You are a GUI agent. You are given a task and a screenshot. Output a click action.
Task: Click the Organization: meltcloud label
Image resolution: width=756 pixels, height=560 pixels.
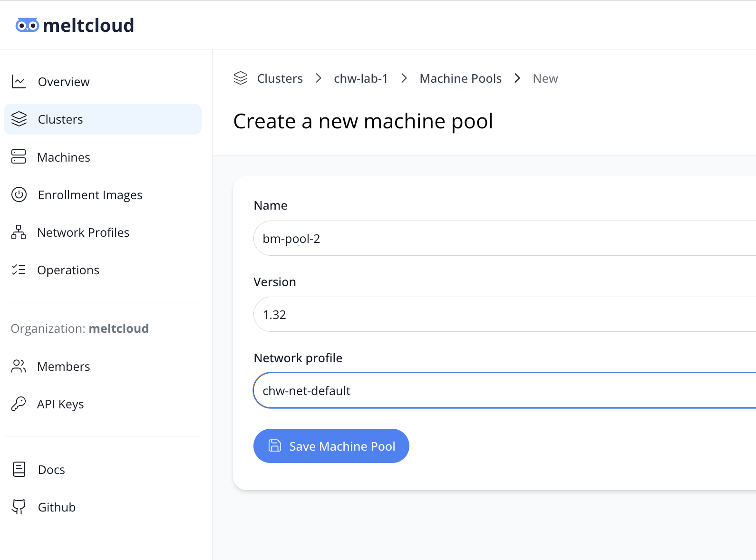(80, 328)
